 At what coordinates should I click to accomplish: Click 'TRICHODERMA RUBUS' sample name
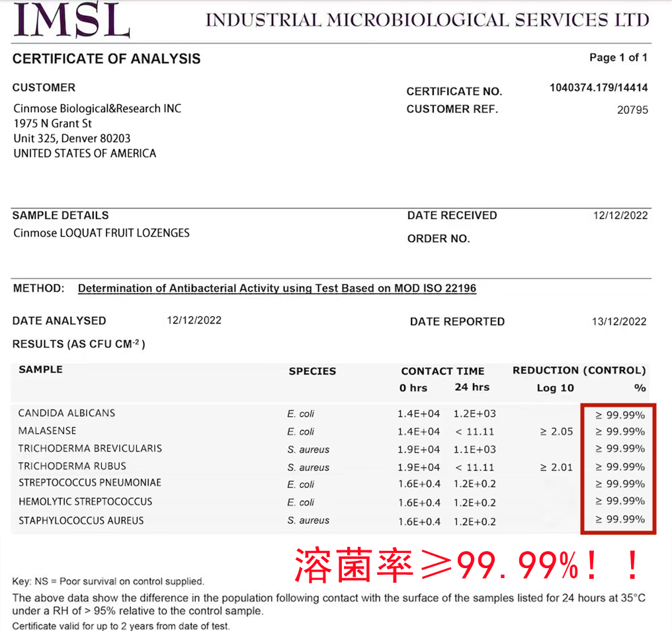(72, 466)
